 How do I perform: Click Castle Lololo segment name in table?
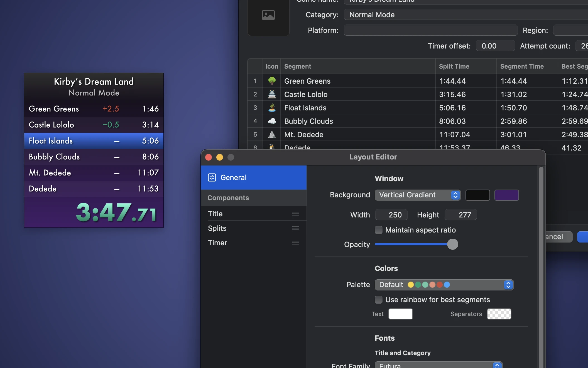[x=306, y=95]
